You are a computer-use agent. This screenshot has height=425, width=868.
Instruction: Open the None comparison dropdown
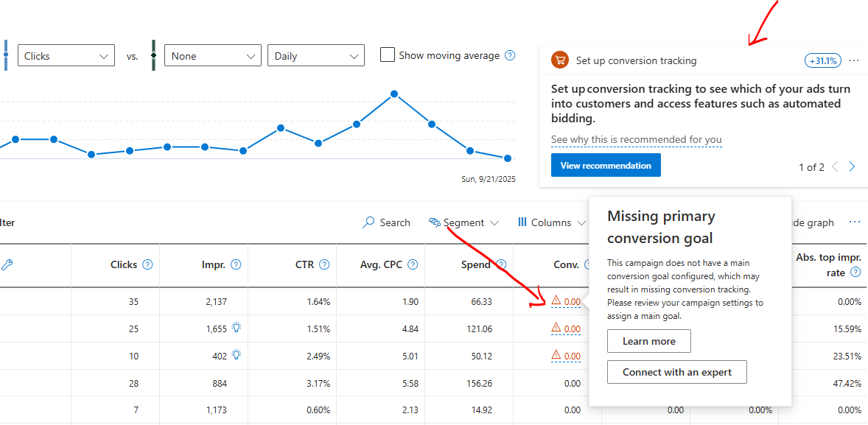click(212, 55)
